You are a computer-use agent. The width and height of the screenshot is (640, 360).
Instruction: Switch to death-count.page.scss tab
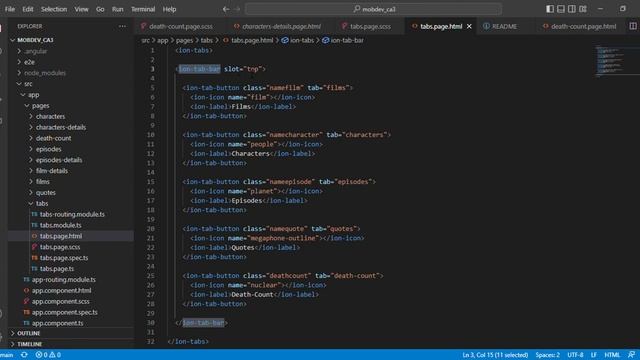[x=180, y=26]
